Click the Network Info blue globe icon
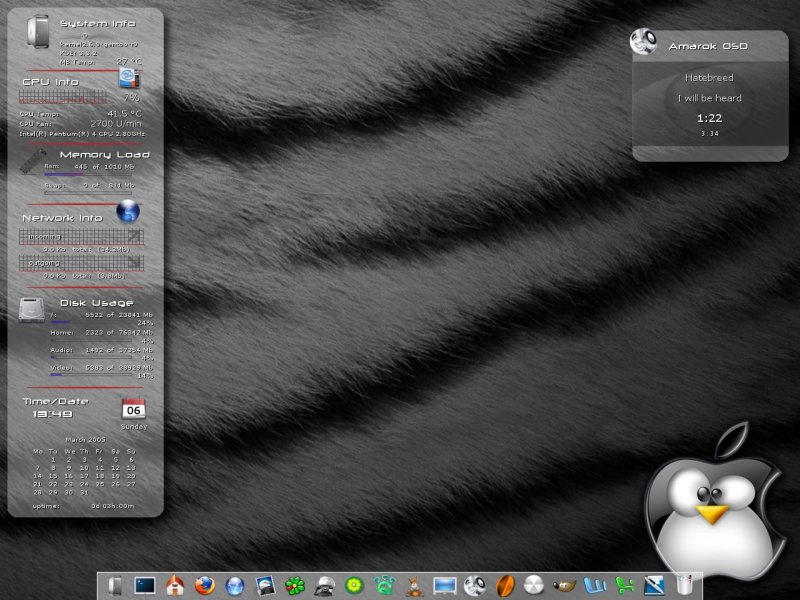Viewport: 800px width, 600px height. click(x=128, y=211)
